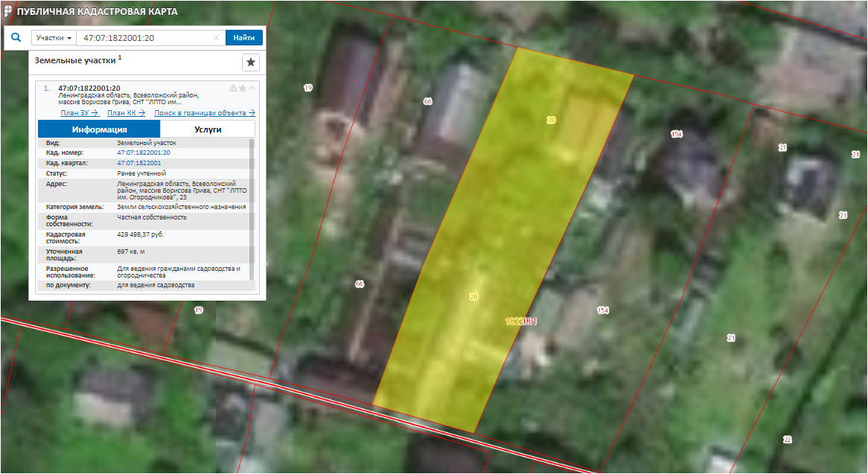Click the search magnifier icon
Screen dimensions: 868x474
pos(15,37)
